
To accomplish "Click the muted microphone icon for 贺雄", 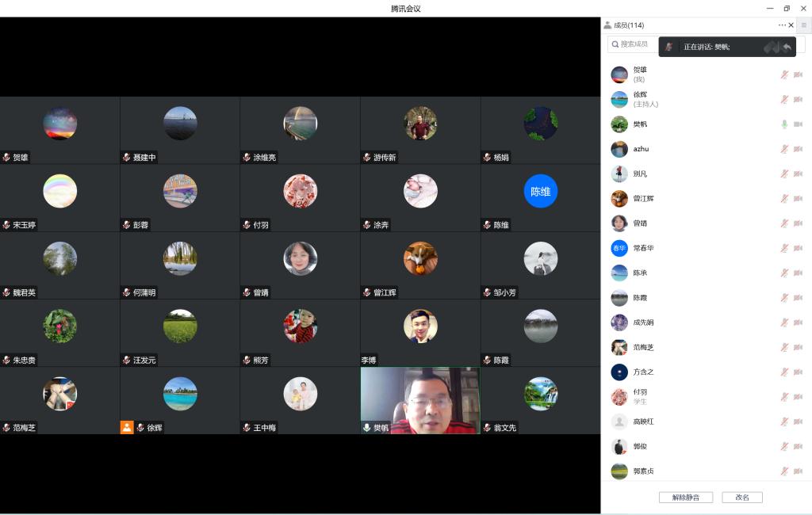I will click(784, 74).
